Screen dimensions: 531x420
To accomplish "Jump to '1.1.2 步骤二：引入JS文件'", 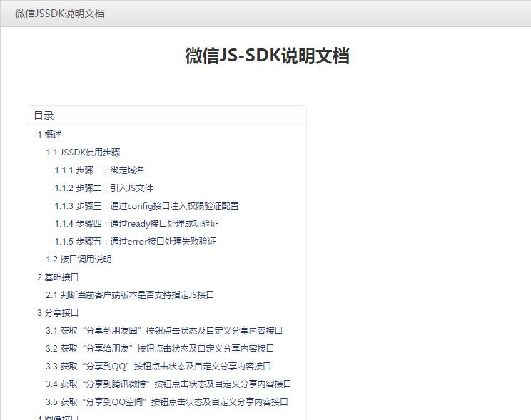I will click(x=103, y=188).
